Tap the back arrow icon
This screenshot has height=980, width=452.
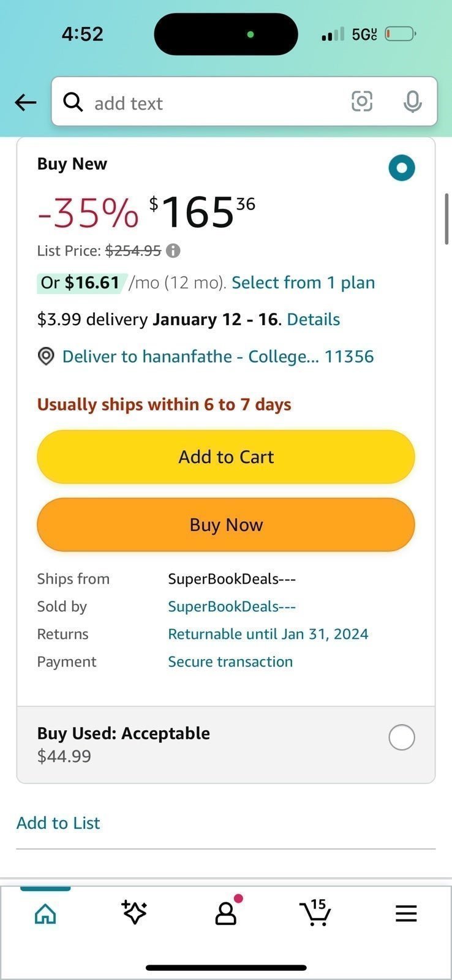tap(26, 102)
